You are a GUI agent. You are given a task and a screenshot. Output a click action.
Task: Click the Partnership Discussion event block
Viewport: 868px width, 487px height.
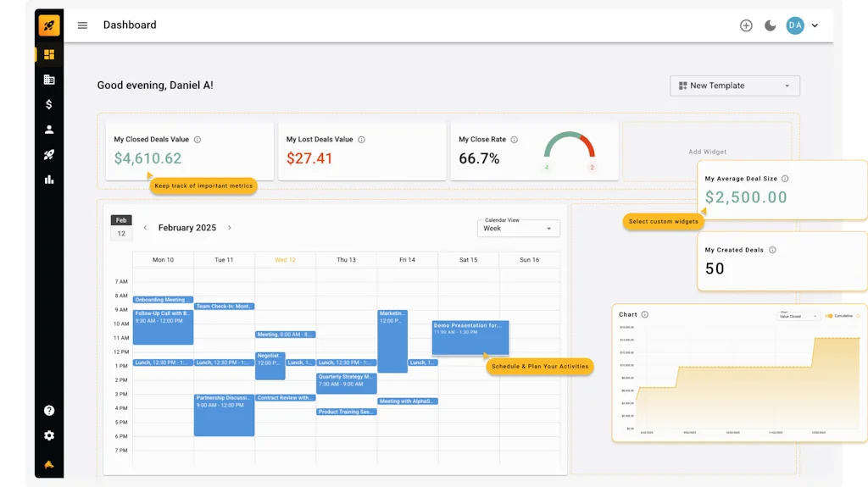(224, 415)
